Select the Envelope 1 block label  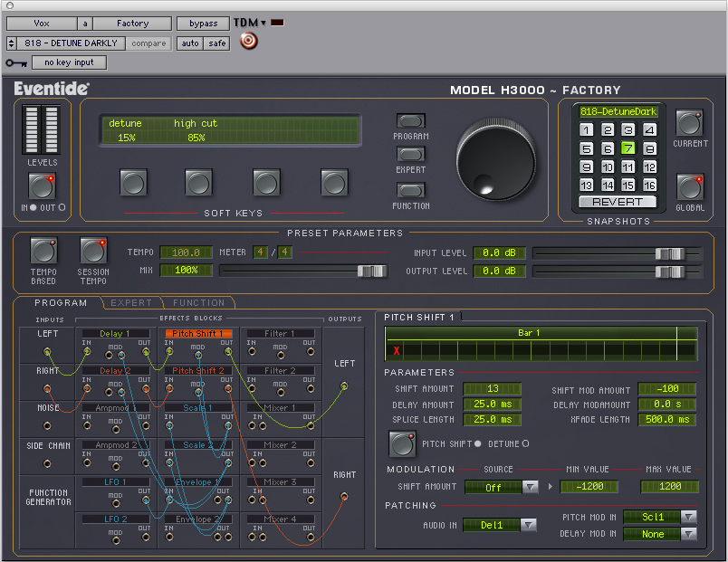(198, 482)
